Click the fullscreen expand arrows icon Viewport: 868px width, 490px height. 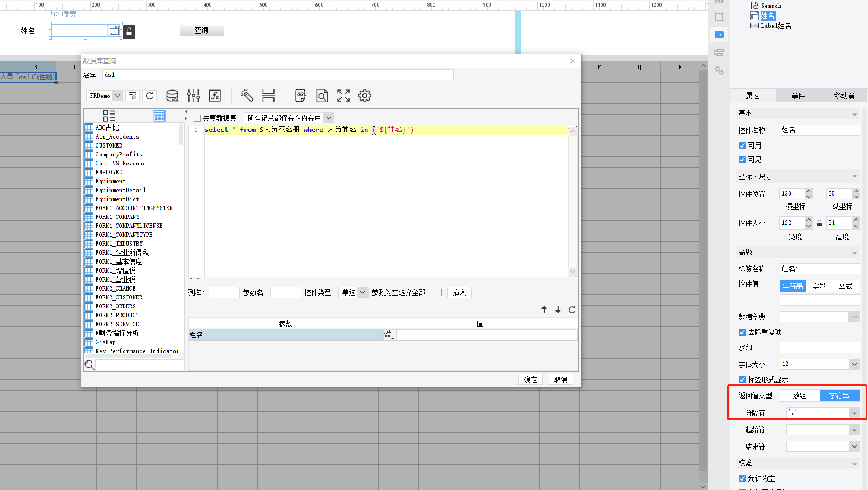pos(343,96)
